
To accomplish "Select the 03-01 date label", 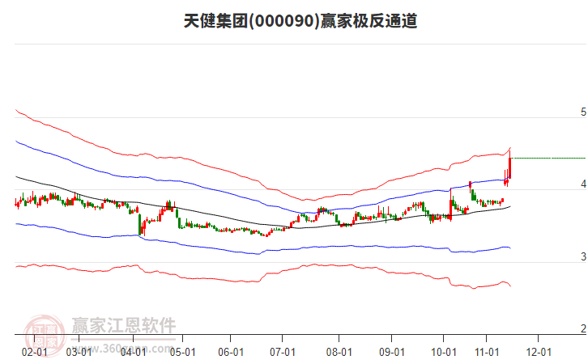I will (x=79, y=352).
